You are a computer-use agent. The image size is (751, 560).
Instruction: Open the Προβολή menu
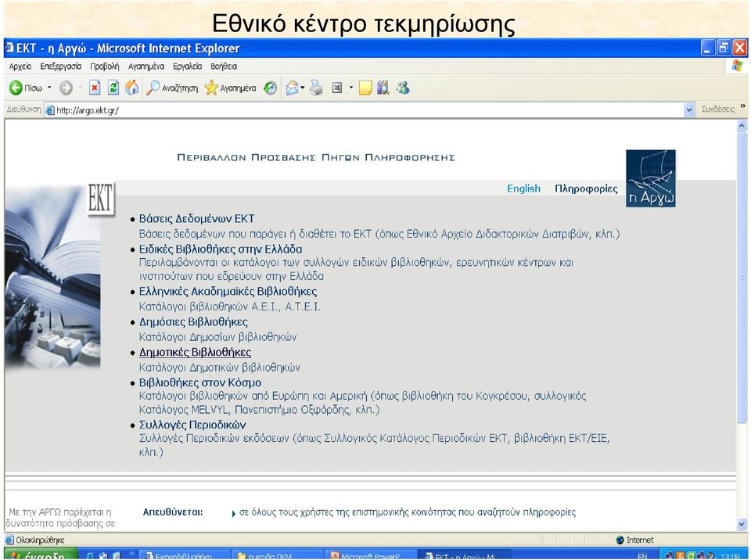[x=104, y=66]
